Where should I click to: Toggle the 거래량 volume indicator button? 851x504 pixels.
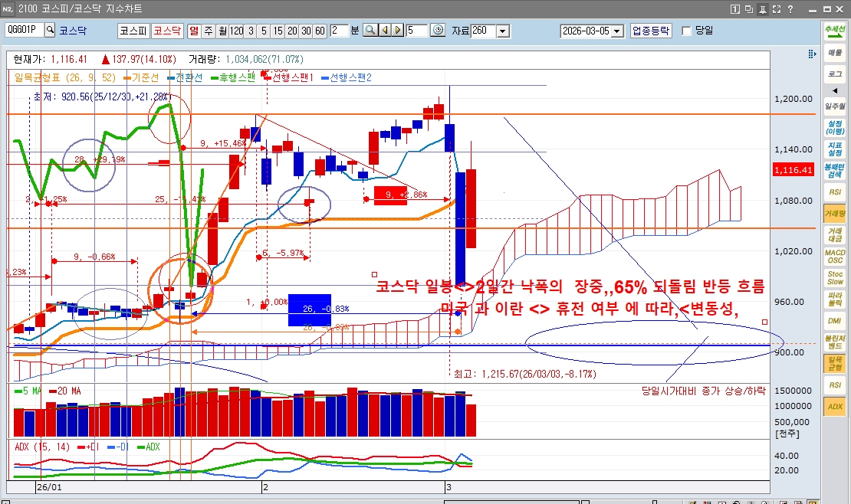(x=835, y=213)
